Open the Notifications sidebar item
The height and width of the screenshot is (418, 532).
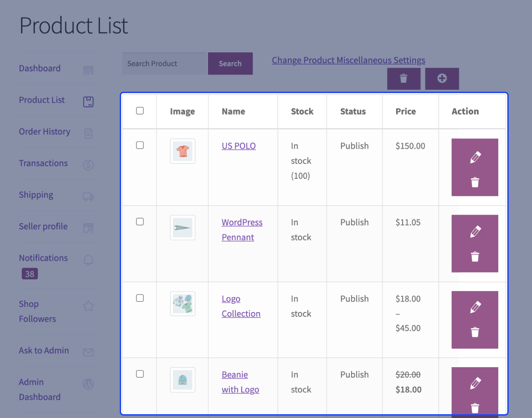pos(43,258)
